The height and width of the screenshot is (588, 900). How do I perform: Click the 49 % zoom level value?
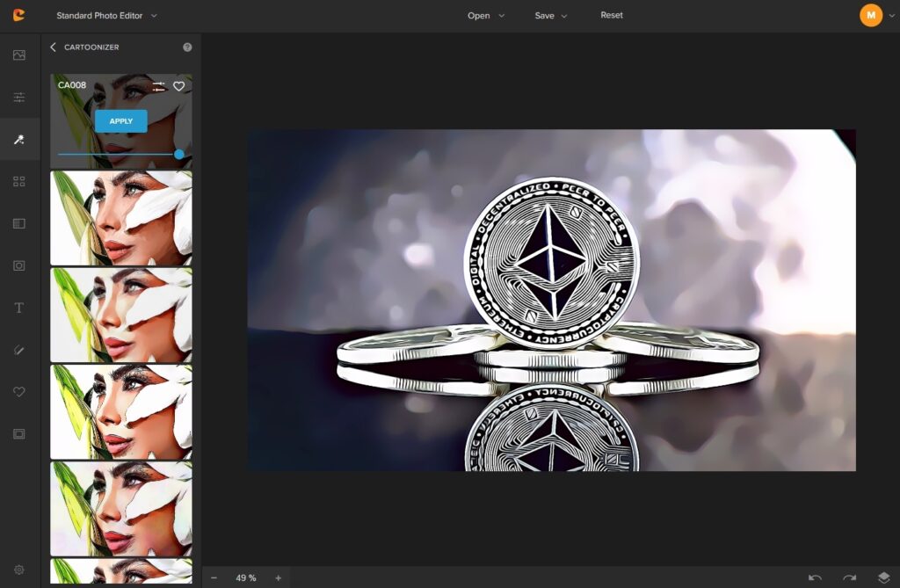pyautogui.click(x=246, y=577)
